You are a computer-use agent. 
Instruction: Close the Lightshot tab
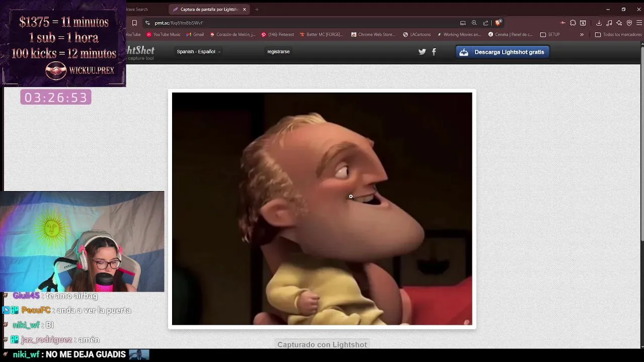pyautogui.click(x=245, y=9)
